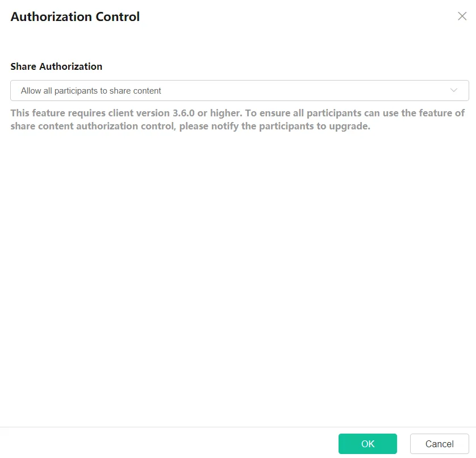Click the chevron icon in the dropdown
This screenshot has height=458, width=476.
[454, 90]
